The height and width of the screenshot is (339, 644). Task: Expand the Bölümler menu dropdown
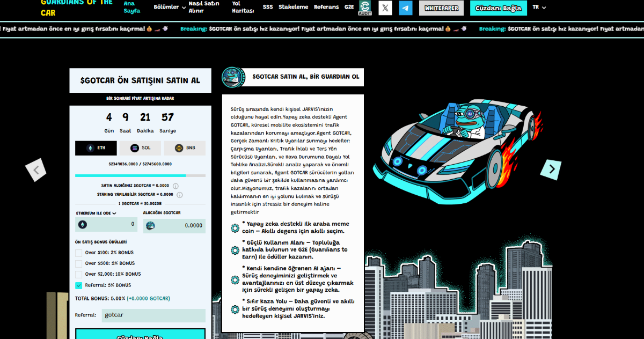point(170,8)
